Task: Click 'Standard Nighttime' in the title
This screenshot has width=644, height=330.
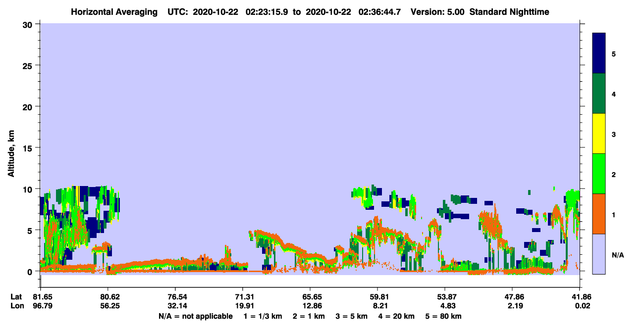Action: tap(509, 12)
